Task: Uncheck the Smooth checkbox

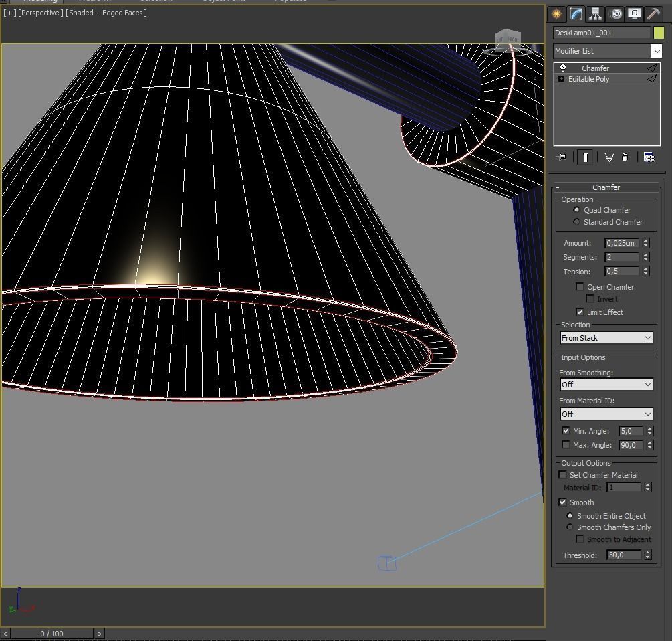Action: coord(563,502)
